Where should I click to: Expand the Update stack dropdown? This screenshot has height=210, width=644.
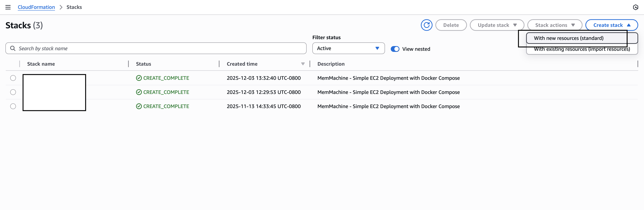[x=497, y=25]
